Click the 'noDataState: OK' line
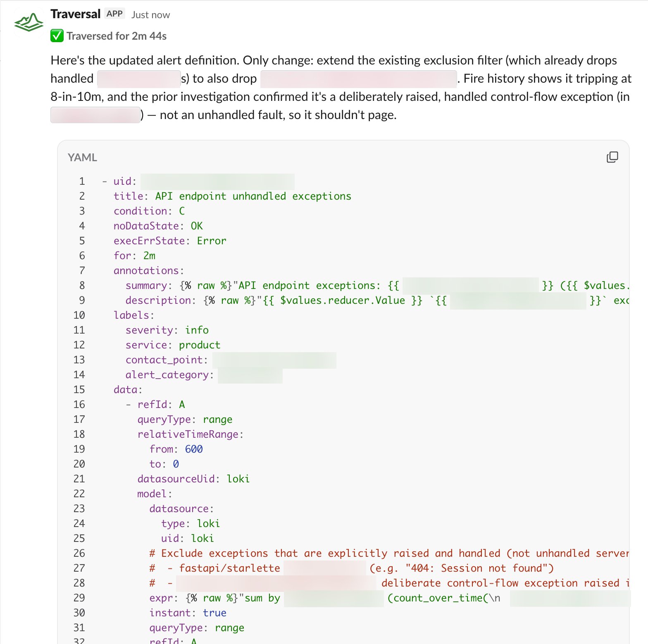 [158, 226]
